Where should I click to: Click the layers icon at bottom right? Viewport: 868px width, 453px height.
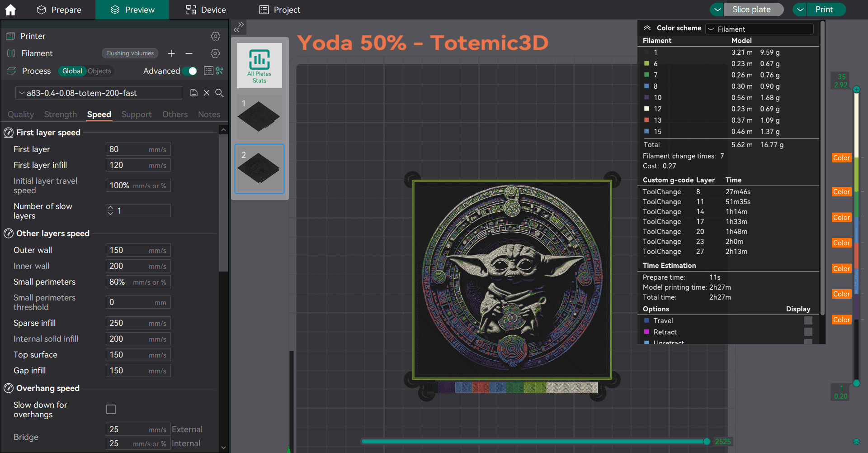click(x=856, y=441)
